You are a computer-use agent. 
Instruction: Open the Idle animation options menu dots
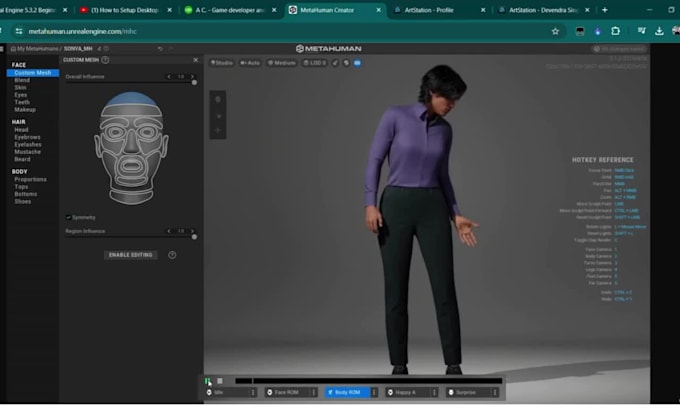click(253, 392)
